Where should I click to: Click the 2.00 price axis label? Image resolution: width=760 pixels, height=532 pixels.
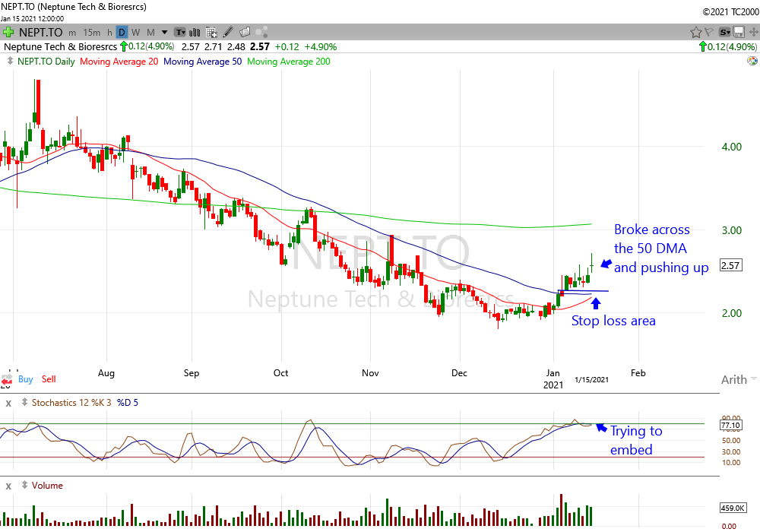(x=731, y=313)
